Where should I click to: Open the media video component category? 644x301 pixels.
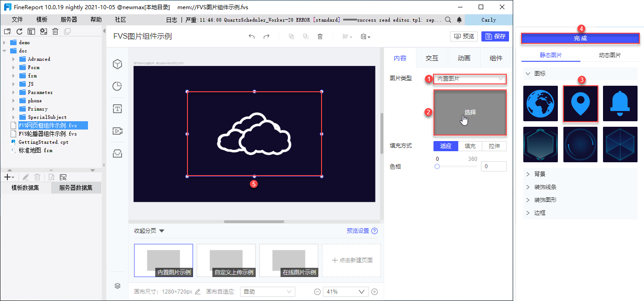(x=117, y=131)
